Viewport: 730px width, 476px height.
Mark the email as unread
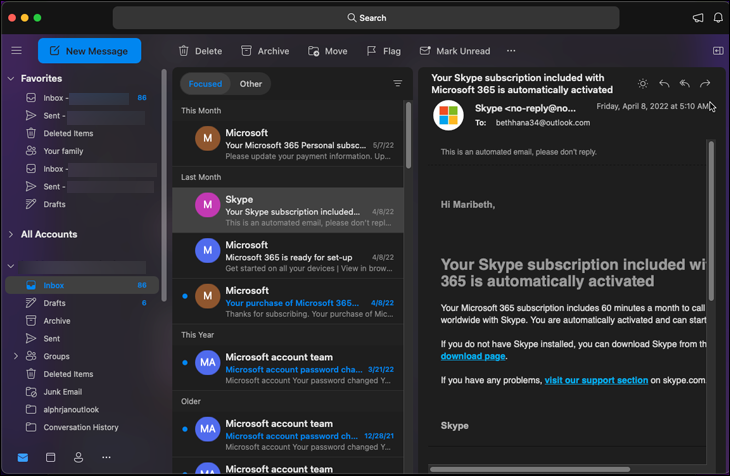455,51
